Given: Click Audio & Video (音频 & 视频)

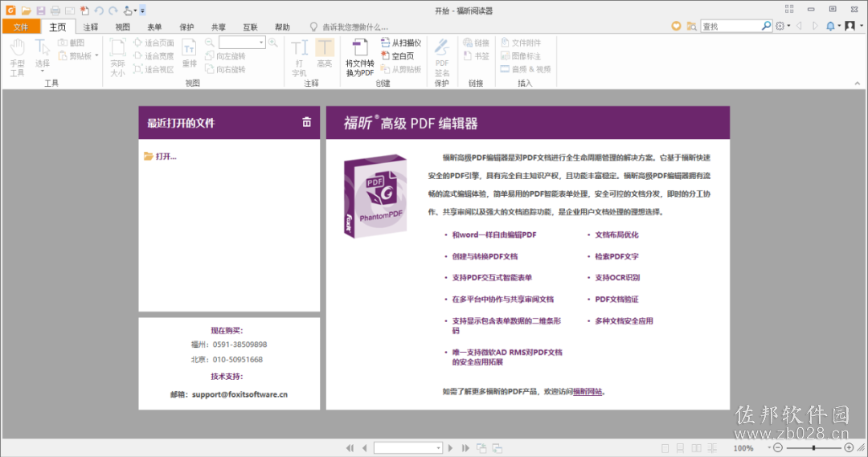Looking at the screenshot, I should click(x=526, y=69).
